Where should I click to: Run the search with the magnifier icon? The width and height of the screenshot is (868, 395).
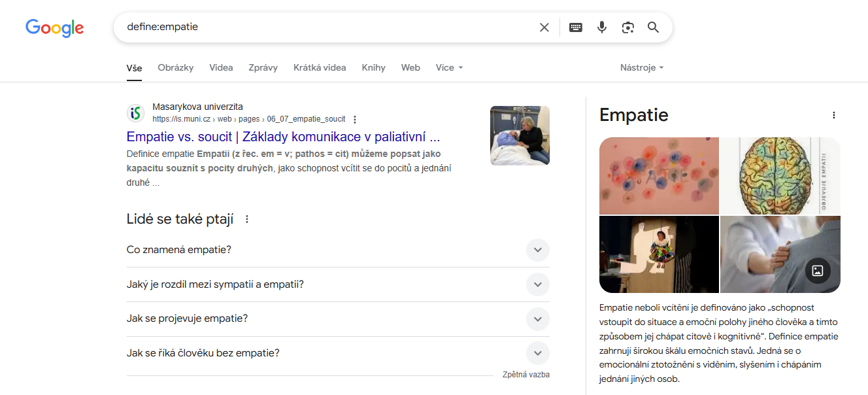pos(653,27)
